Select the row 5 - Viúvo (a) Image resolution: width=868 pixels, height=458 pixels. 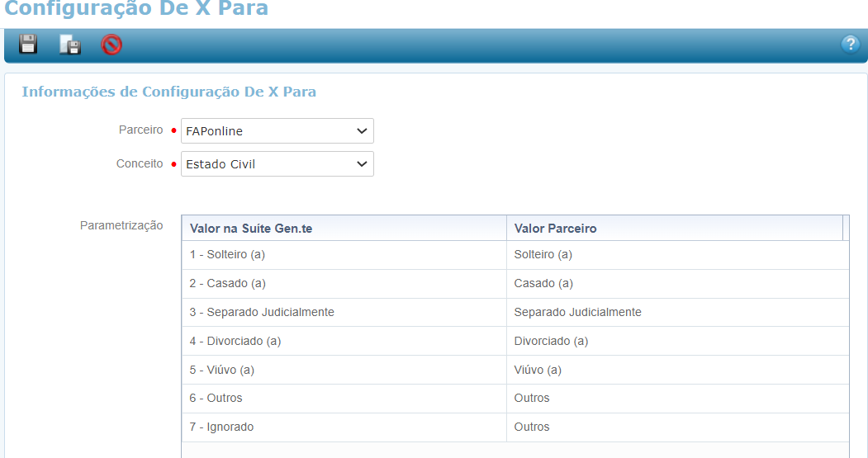click(515, 370)
